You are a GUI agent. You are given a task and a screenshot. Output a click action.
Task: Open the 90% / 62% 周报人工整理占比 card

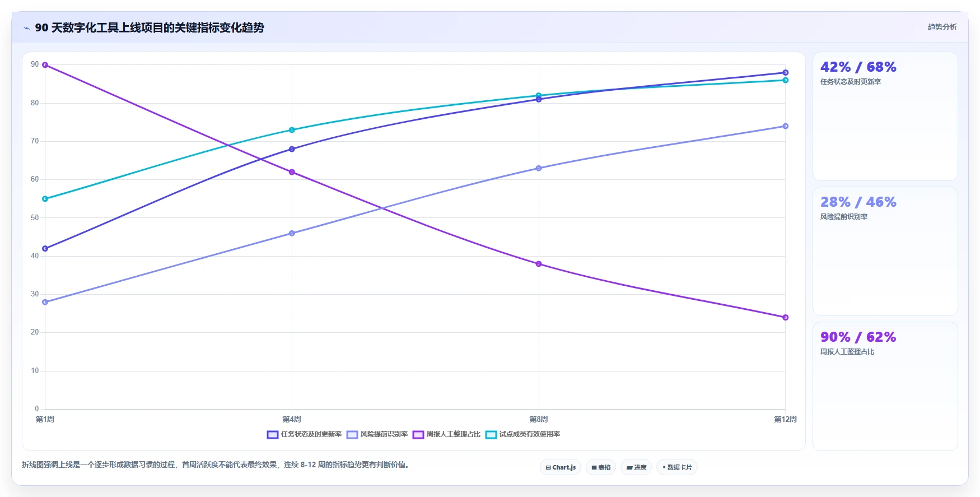tap(885, 387)
